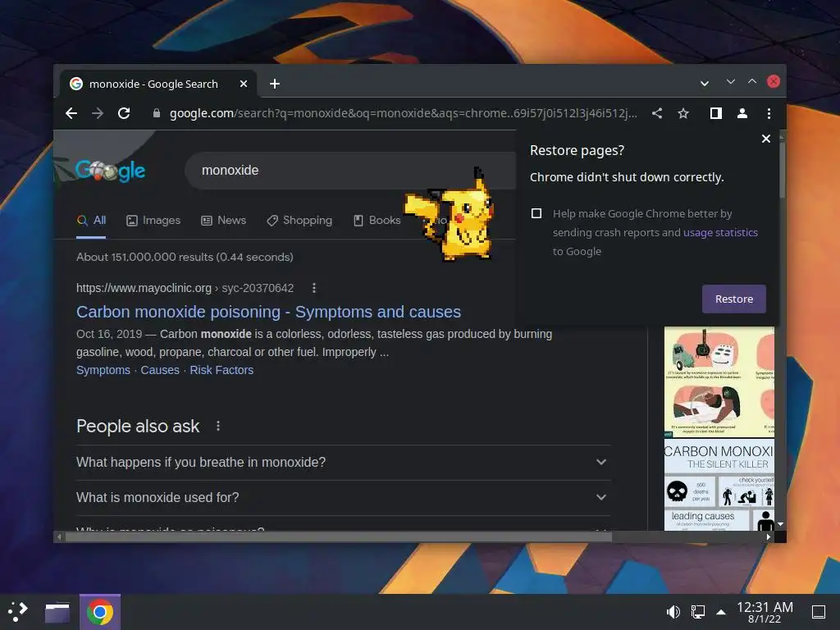The width and height of the screenshot is (840, 630).
Task: Switch to Books results tab
Action: [377, 220]
